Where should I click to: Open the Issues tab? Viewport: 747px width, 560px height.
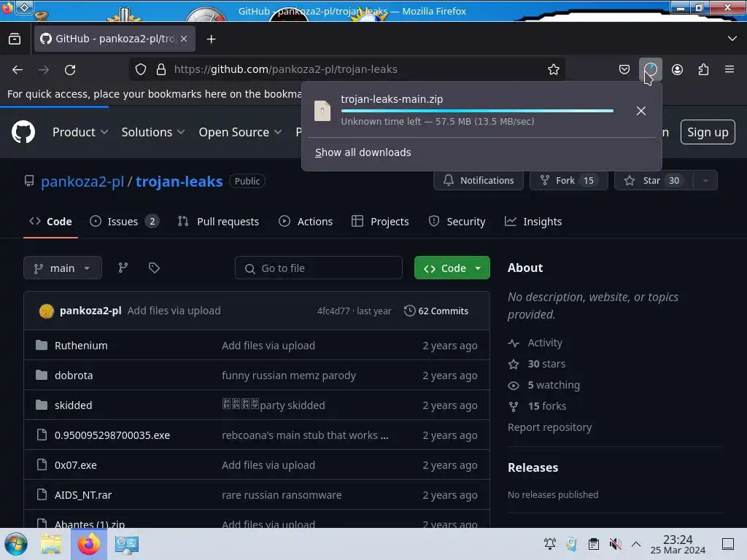[x=124, y=222]
